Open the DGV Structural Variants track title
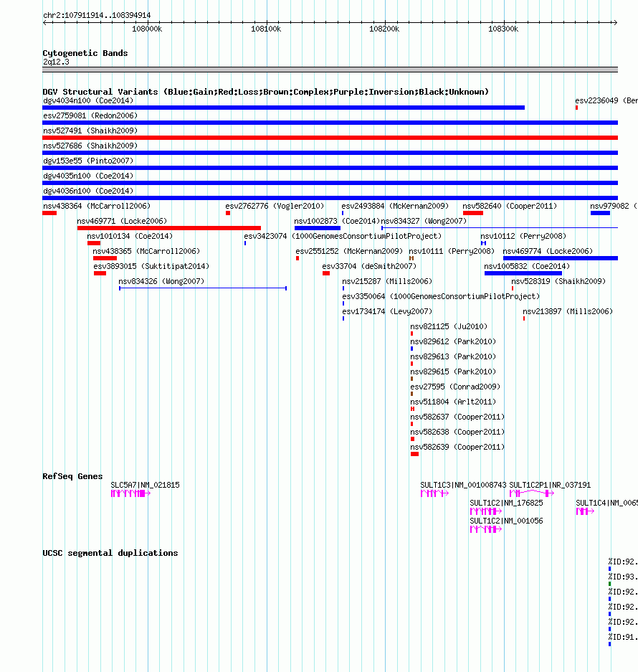638x672 pixels. coord(266,92)
